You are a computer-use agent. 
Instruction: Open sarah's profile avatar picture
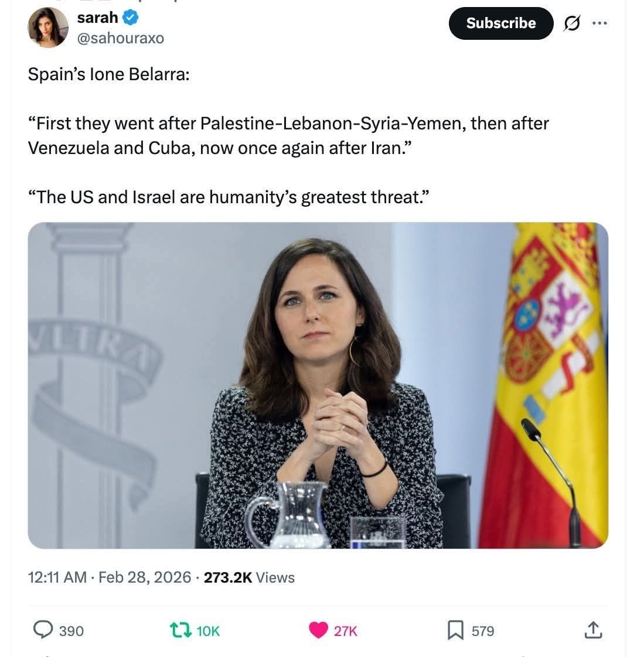48,28
